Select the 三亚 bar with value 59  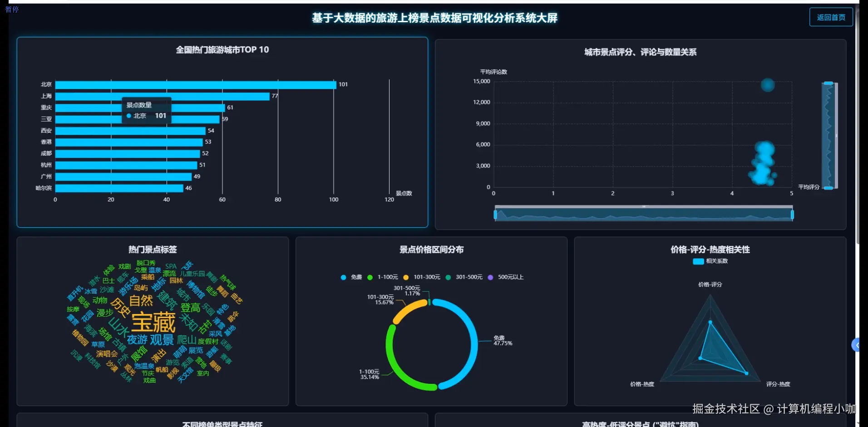[x=138, y=119]
